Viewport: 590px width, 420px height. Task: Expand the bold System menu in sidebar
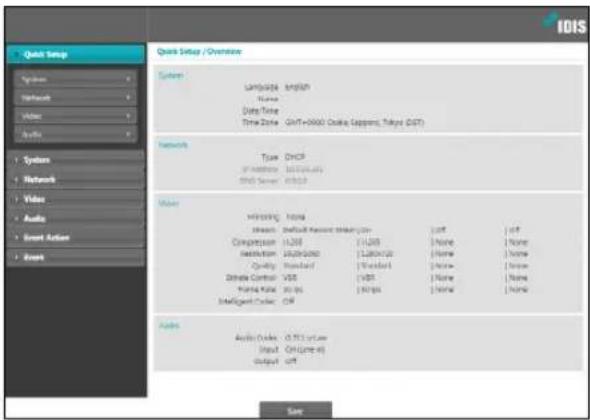(x=76, y=160)
